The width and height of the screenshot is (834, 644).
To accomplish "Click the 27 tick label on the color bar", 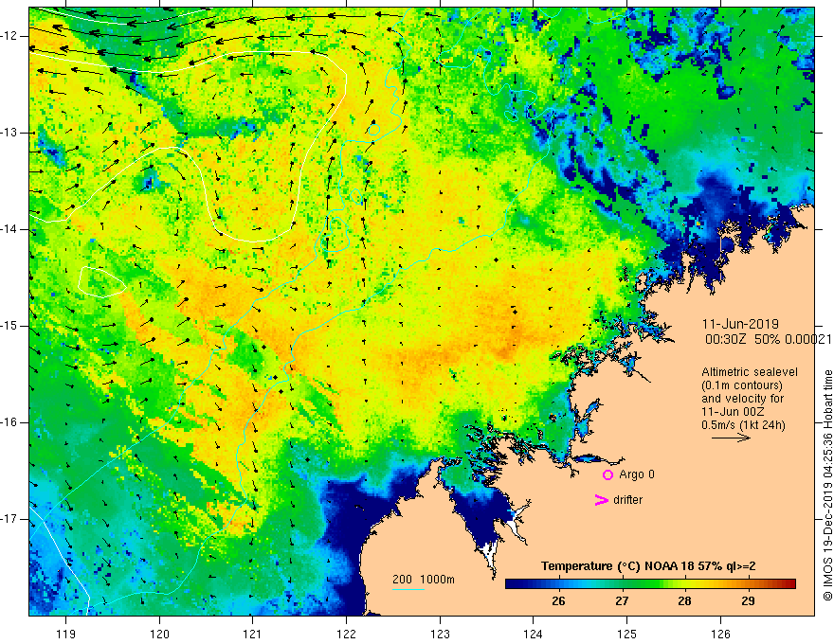I will point(622,601).
